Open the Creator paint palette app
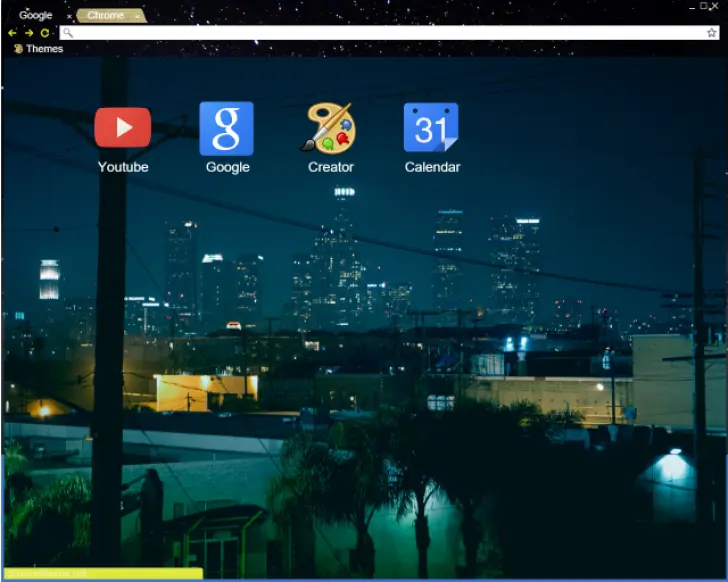The height and width of the screenshot is (582, 728). click(x=329, y=128)
